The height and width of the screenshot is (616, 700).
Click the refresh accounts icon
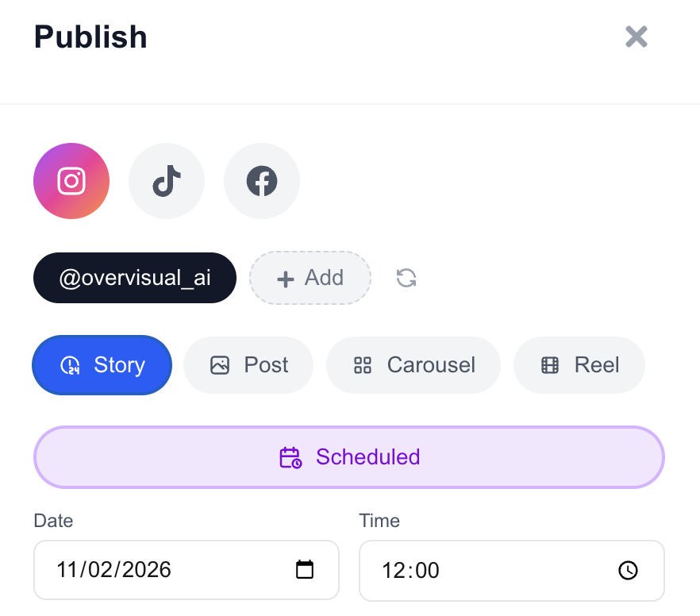point(406,278)
